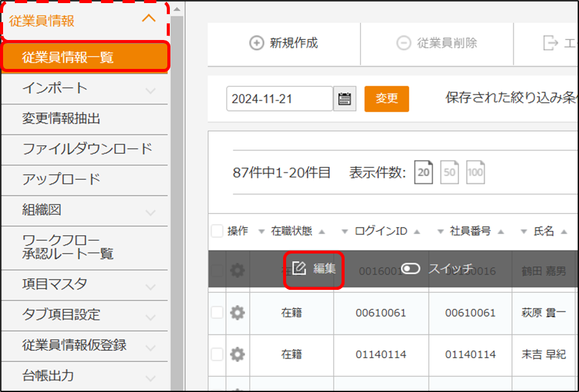Click the 編集 pencil edit icon
This screenshot has width=579, height=392.
click(x=300, y=269)
